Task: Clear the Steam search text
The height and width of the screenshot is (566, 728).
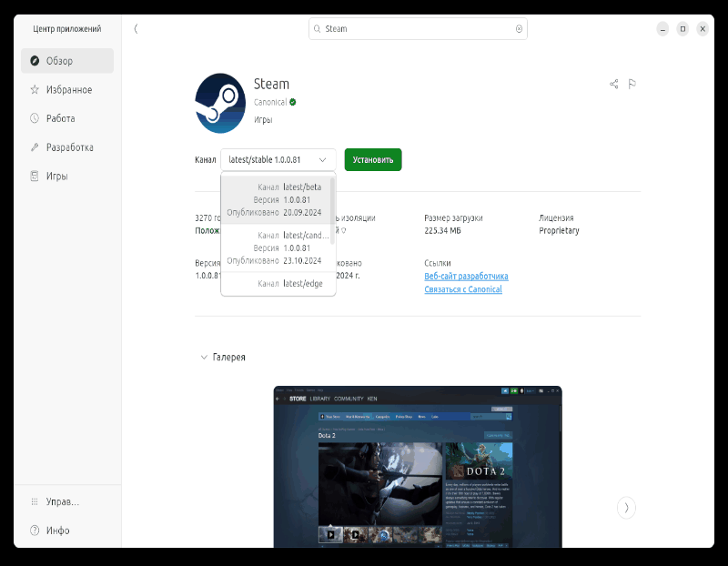Action: pos(519,29)
